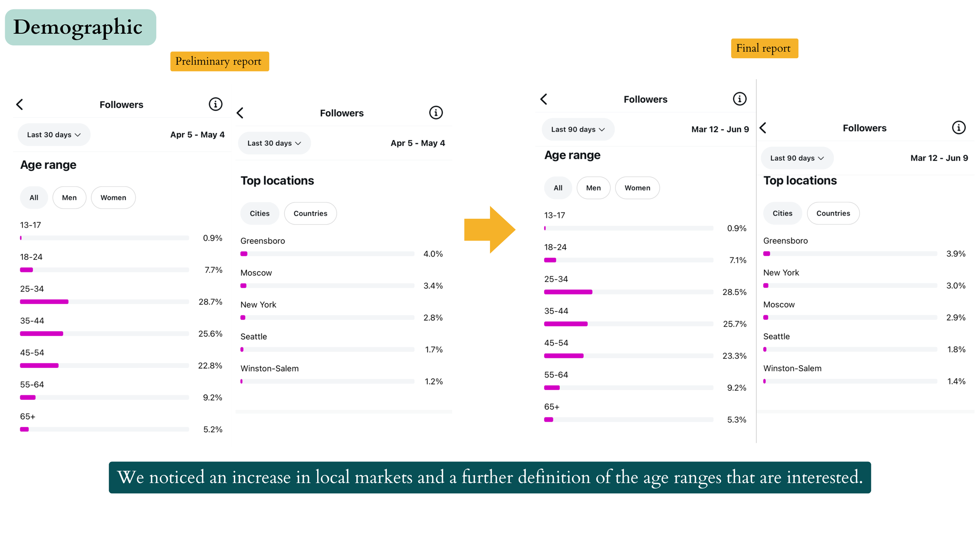Click info icon beside Mar 12 Age range header
Viewport: 980px width, 551px height.
739,99
